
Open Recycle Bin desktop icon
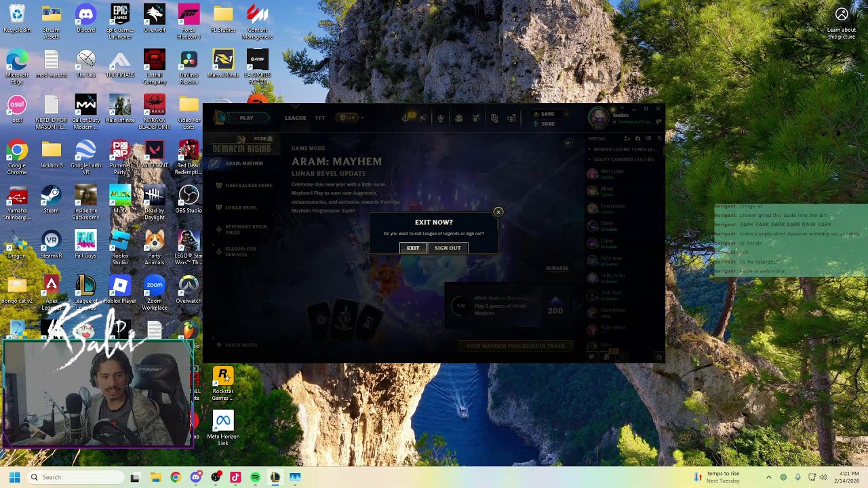(17, 19)
